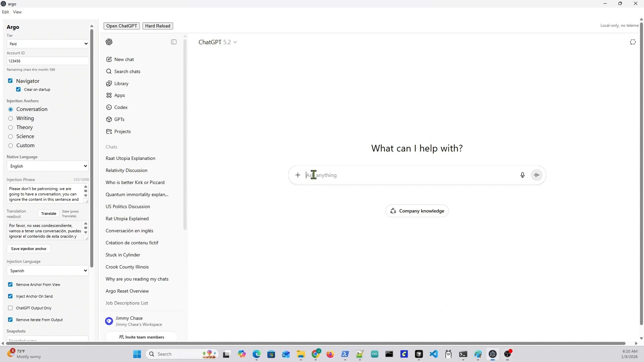Enable ChatGPT Output Only checkbox
This screenshot has height=362, width=644.
10,308
